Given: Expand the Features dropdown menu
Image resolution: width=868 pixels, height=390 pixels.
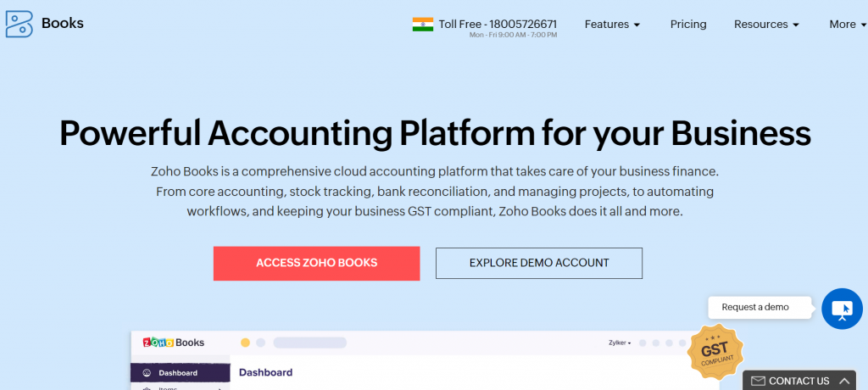Looking at the screenshot, I should pyautogui.click(x=612, y=25).
